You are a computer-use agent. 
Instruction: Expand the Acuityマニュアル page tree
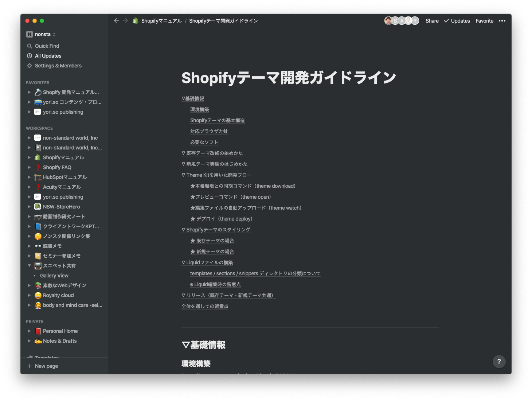click(x=29, y=187)
